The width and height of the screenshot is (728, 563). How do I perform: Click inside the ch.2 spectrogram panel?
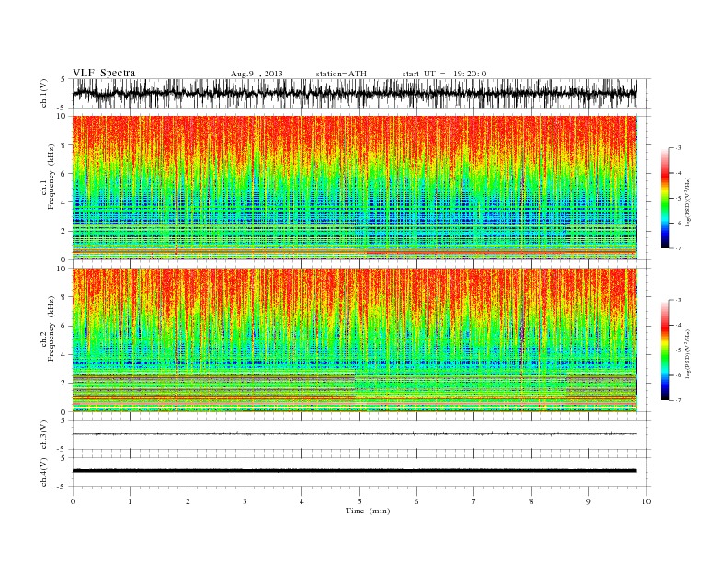354,340
